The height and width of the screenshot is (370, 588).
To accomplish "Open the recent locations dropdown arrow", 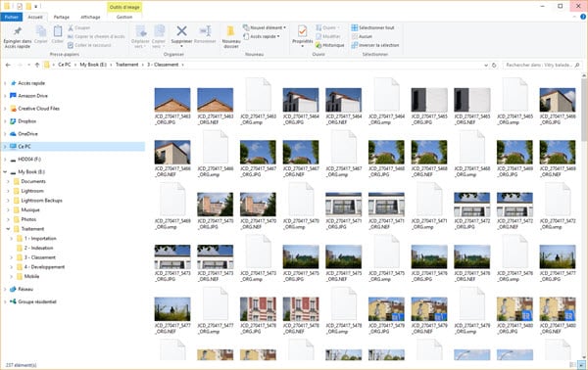I will 28,65.
